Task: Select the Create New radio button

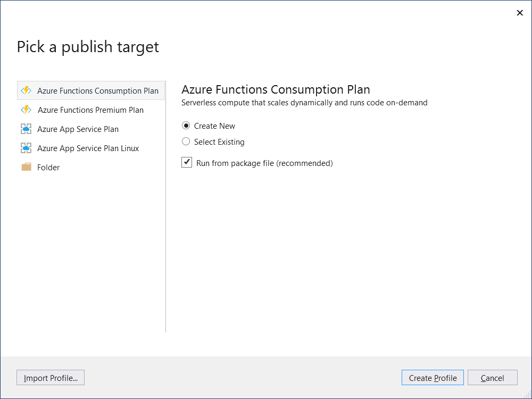Action: 186,126
